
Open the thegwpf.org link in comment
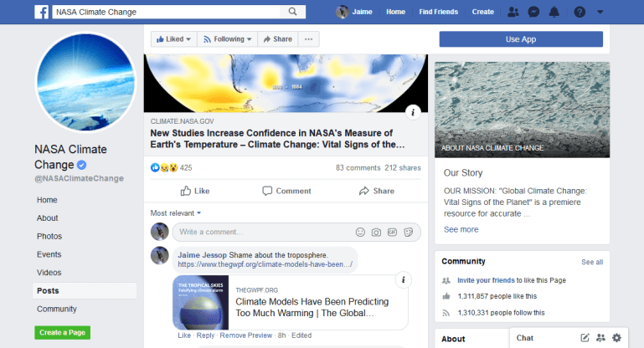(265, 264)
